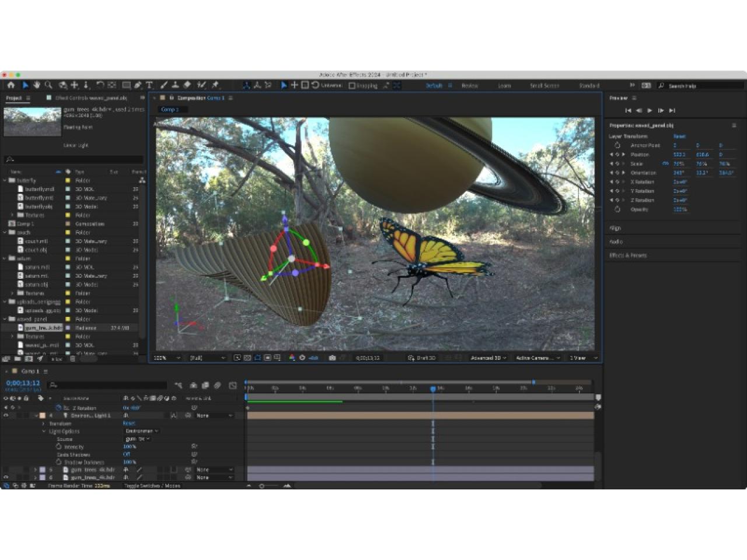Screen dimensions: 747x560
Task: Collapse the butterfly folder
Action: click(x=5, y=180)
